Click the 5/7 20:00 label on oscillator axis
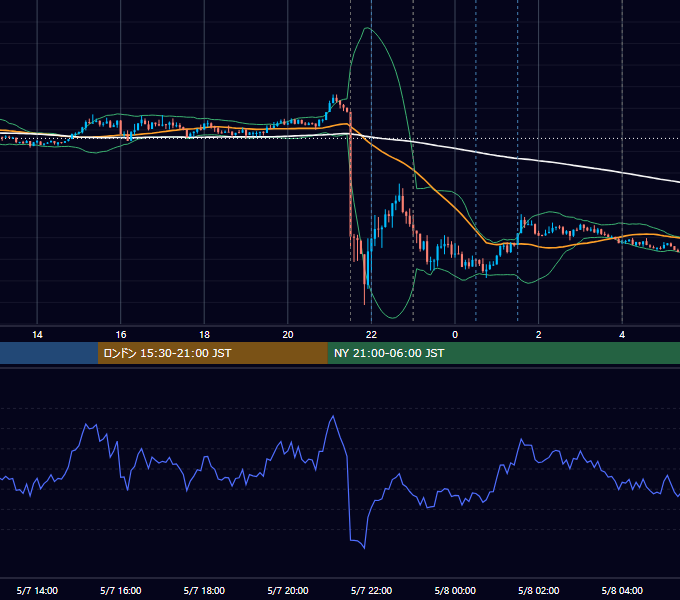The image size is (680, 600). pyautogui.click(x=288, y=590)
